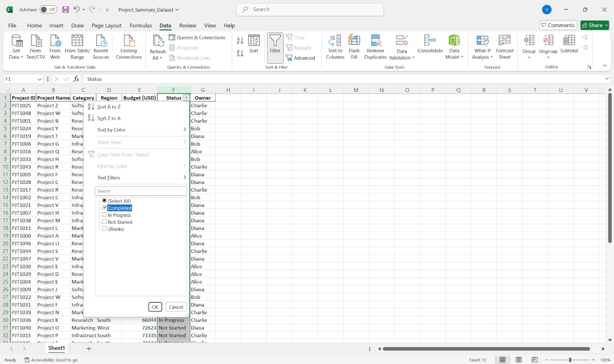
Task: Choose Sort A to Z in filter menu
Action: tap(109, 106)
